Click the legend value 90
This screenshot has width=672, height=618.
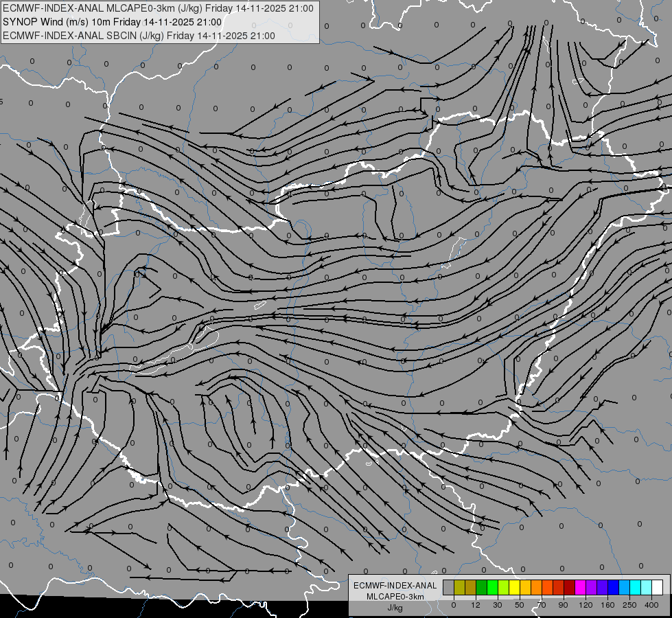[563, 605]
